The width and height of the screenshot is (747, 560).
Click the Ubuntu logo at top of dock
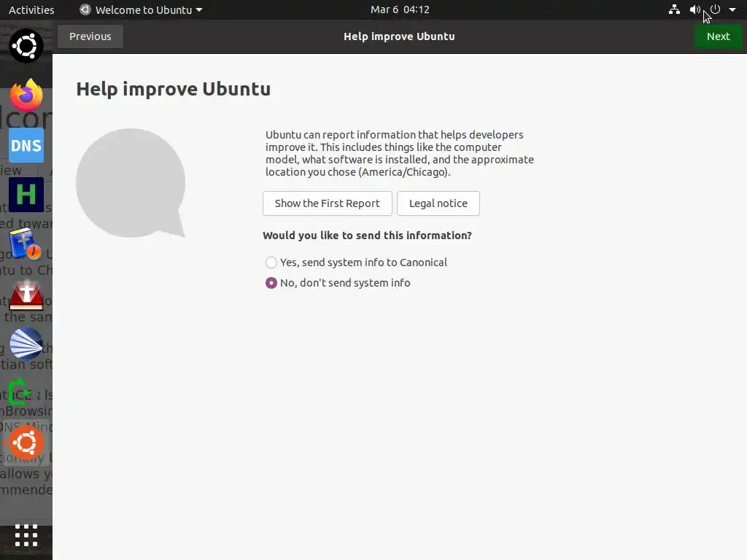26,46
